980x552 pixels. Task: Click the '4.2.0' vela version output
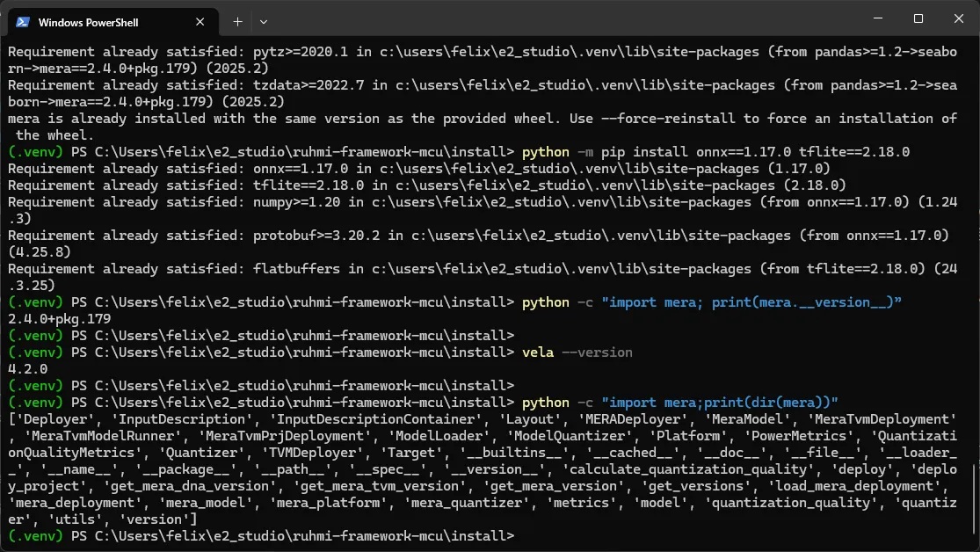click(26, 368)
